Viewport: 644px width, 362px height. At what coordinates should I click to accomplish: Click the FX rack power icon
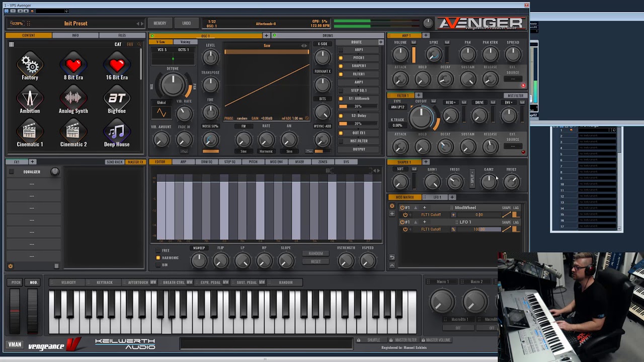click(10, 266)
